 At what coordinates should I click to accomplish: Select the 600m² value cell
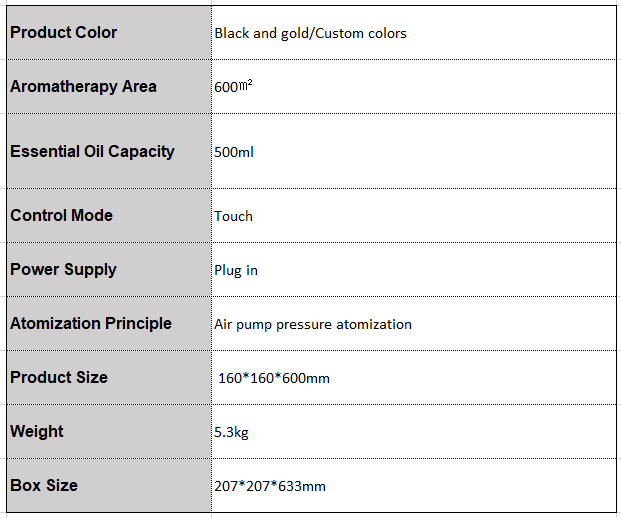coord(414,86)
